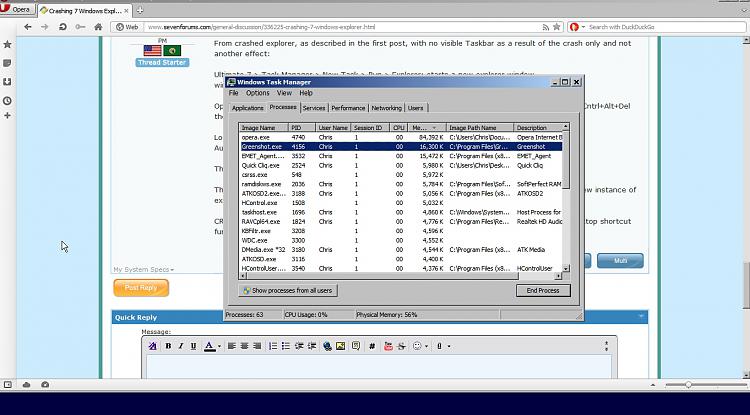This screenshot has width=750, height=415.
Task: Insert link with the globe icon
Action: point(328,346)
